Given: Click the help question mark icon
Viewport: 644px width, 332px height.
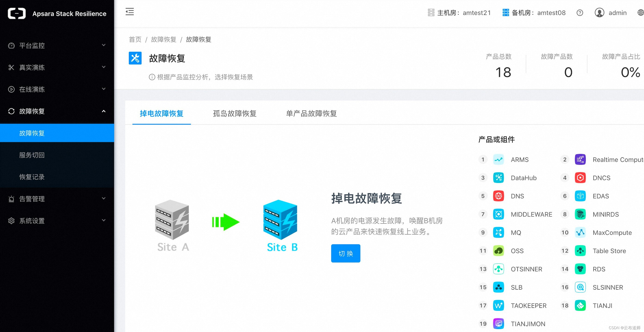Looking at the screenshot, I should click(x=579, y=13).
